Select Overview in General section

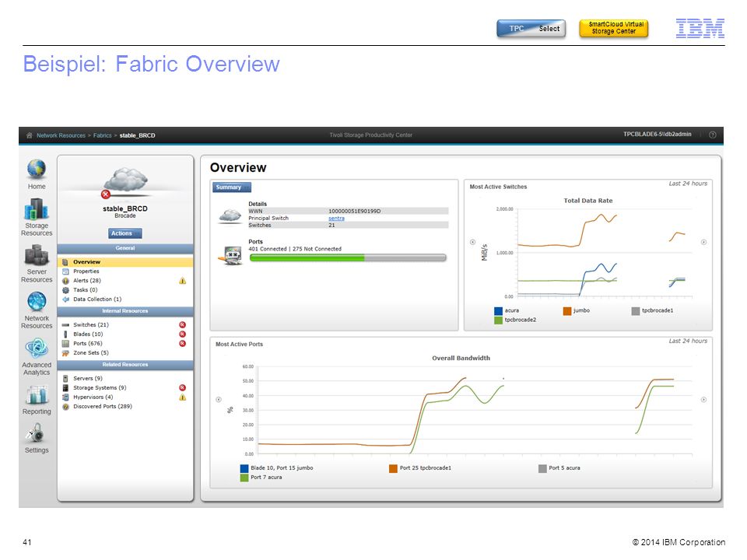125,262
